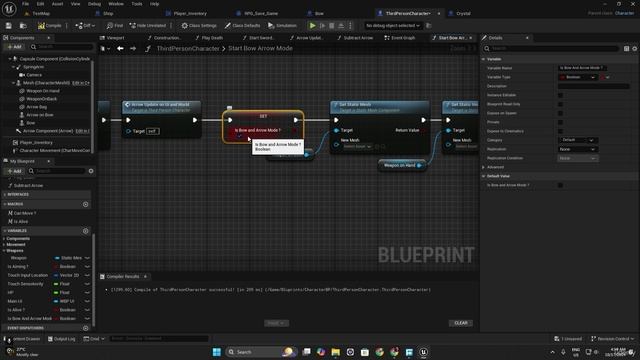This screenshot has height=360, width=640.
Task: Click the Save blueprint icon in toolbar
Action: pyautogui.click(x=9, y=26)
